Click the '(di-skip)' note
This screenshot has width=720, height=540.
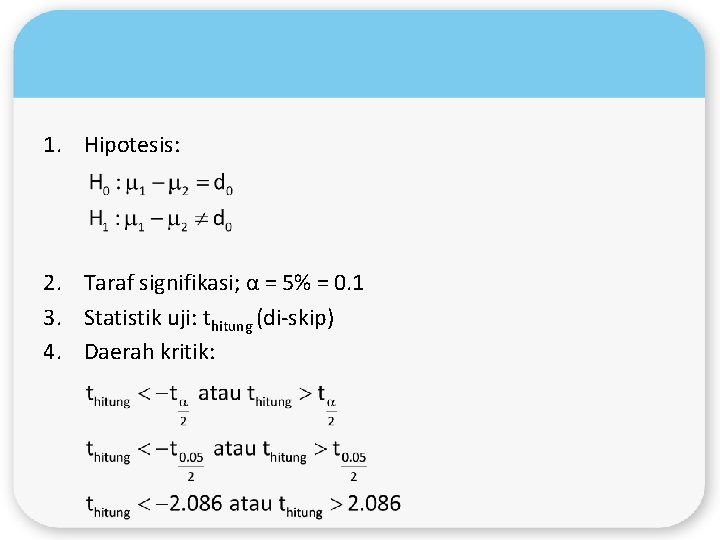pyautogui.click(x=295, y=319)
